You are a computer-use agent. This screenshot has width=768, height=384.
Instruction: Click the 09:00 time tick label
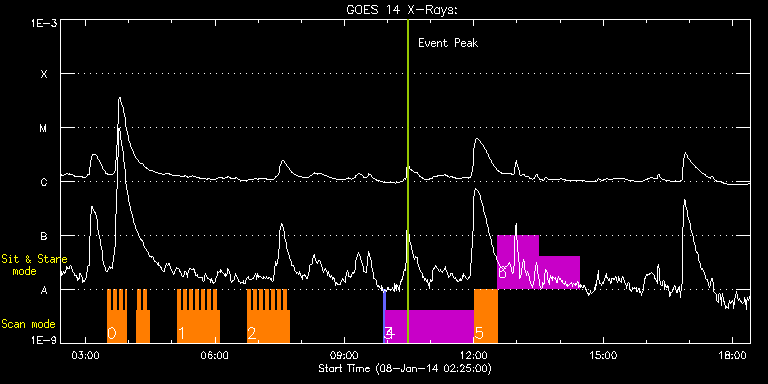click(344, 356)
